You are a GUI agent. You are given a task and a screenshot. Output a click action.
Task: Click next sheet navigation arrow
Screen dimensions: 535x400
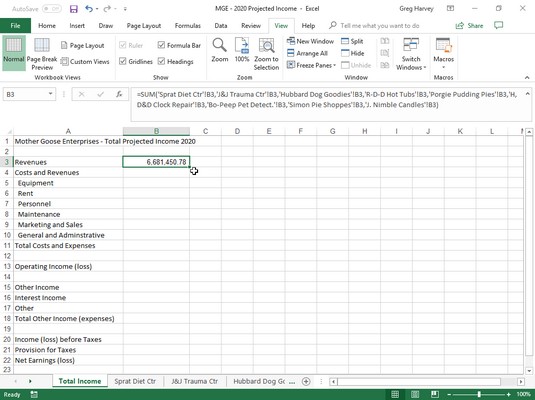coord(30,381)
